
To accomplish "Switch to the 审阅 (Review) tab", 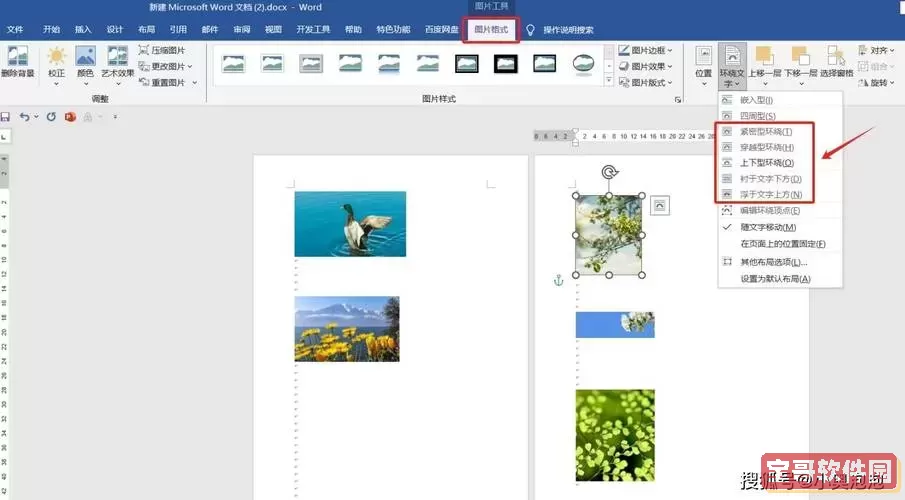I will tap(242, 29).
